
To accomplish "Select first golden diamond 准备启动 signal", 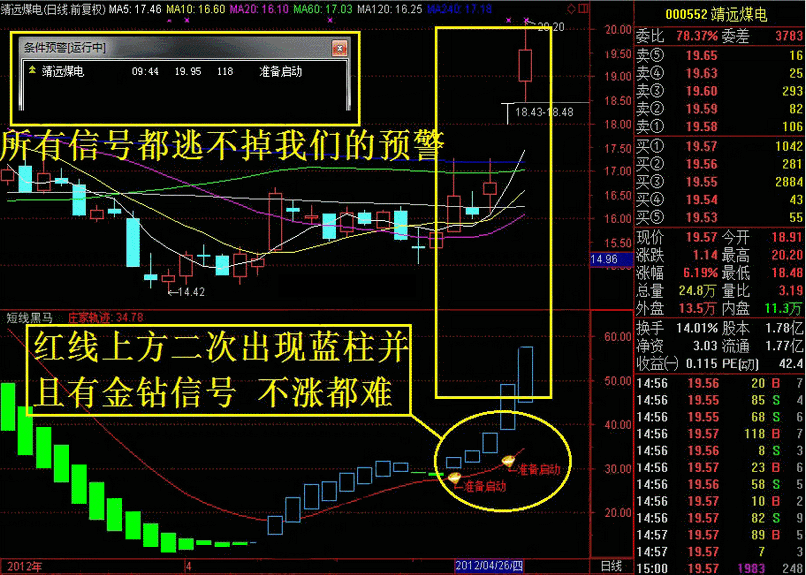I will click(x=454, y=478).
